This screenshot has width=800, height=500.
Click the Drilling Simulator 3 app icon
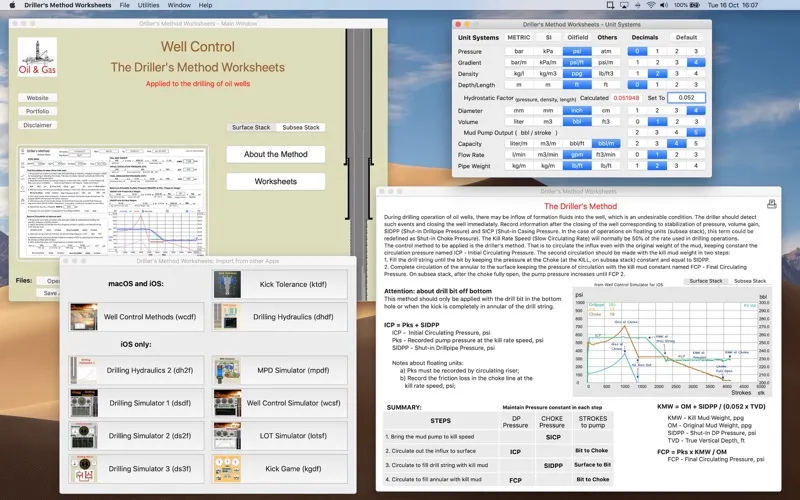click(x=84, y=469)
